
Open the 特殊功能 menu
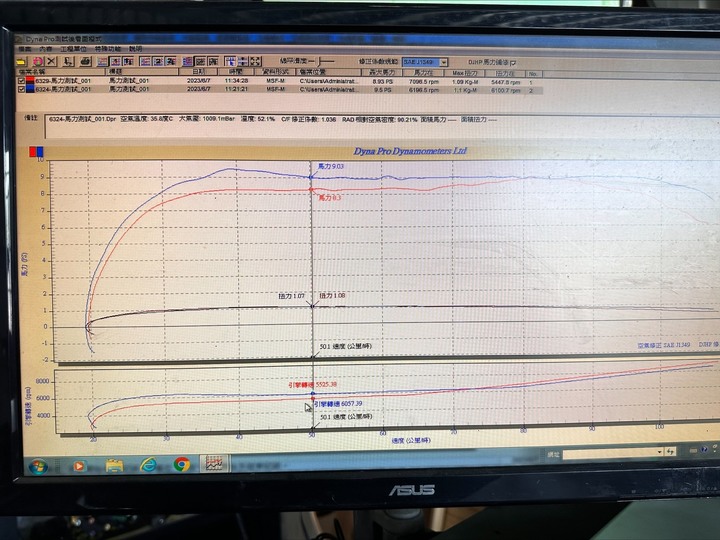click(108, 49)
